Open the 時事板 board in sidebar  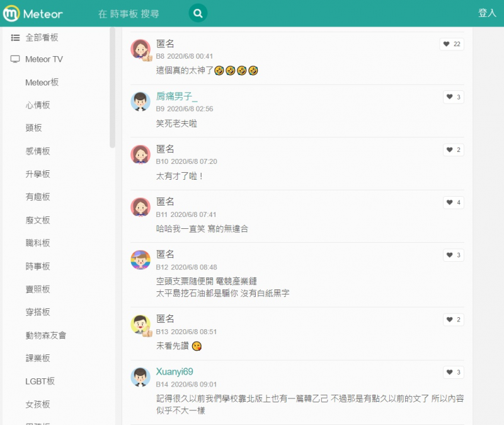click(38, 266)
